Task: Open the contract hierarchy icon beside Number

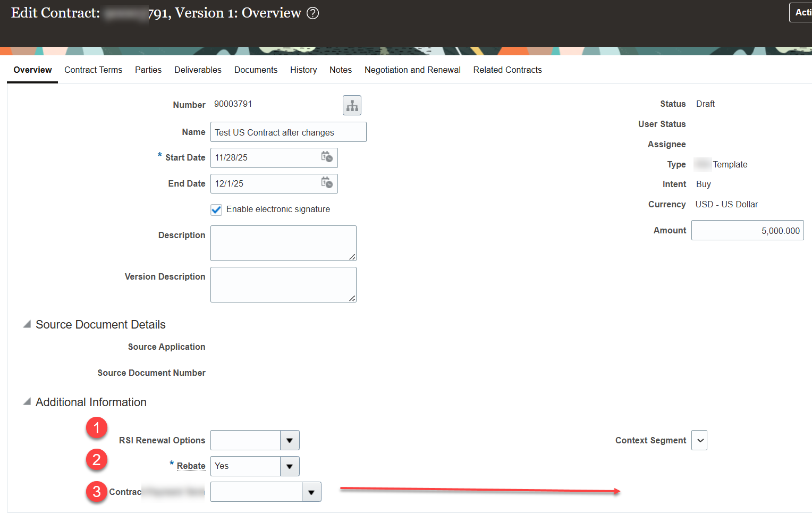Action: [x=352, y=105]
